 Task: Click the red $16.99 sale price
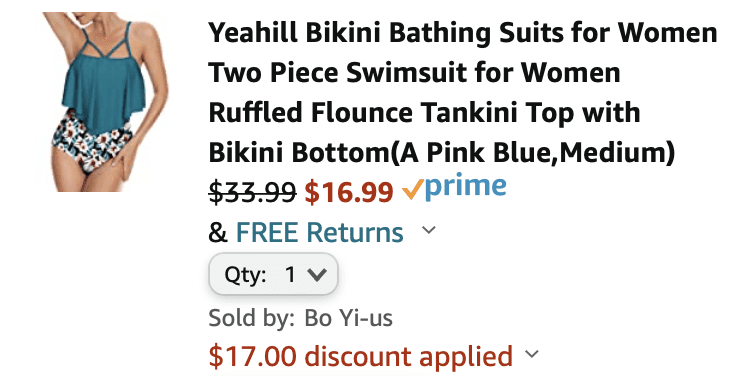[349, 192]
